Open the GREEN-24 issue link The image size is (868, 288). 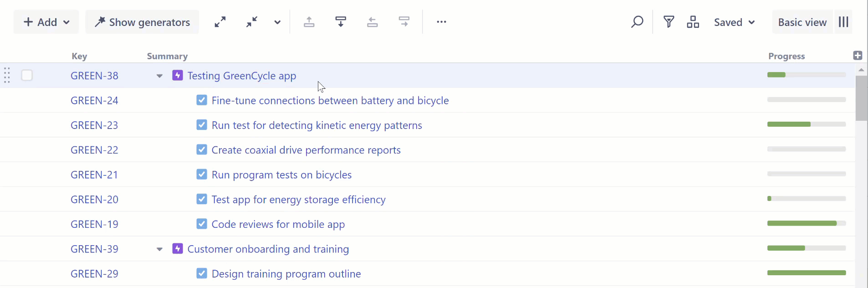click(94, 101)
